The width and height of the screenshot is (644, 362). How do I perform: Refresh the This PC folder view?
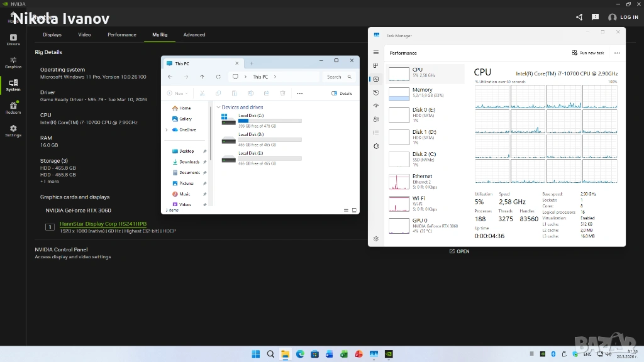click(x=218, y=77)
